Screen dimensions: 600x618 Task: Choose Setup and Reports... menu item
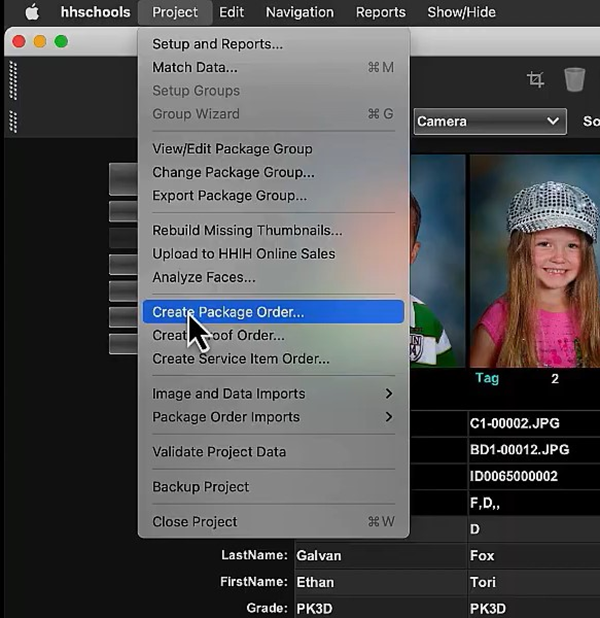click(273, 44)
